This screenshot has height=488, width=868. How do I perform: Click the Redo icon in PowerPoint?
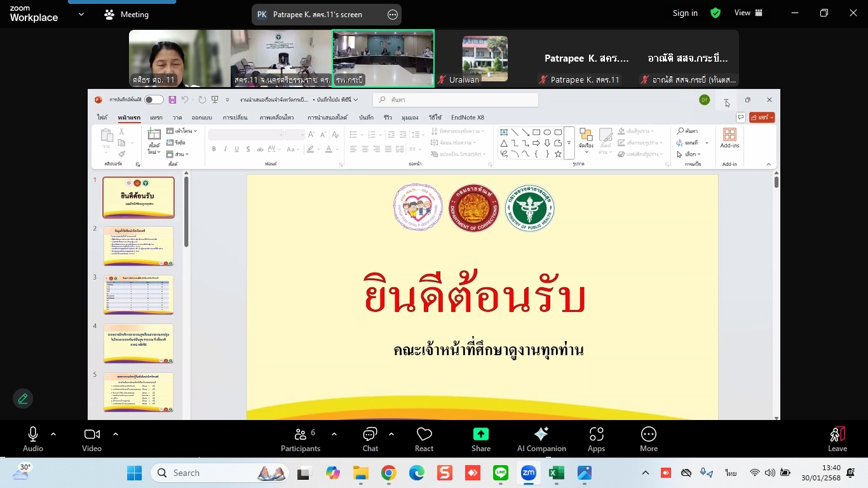tap(202, 100)
